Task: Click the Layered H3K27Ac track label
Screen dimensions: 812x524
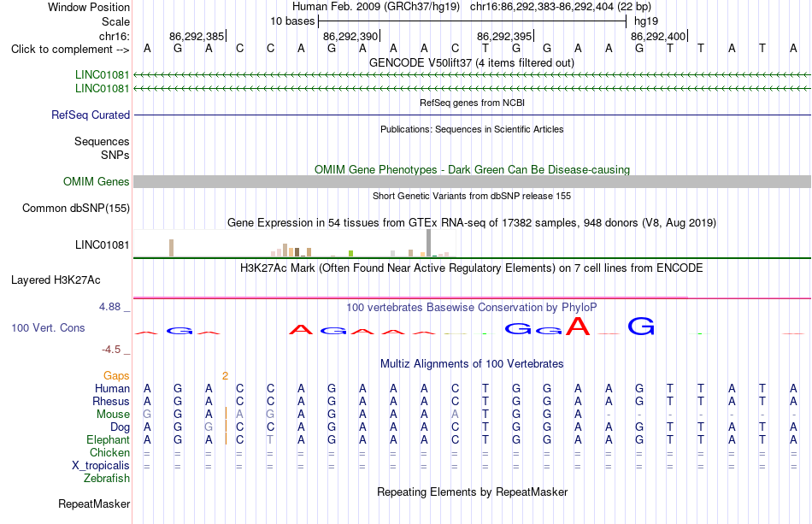Action: [x=56, y=280]
